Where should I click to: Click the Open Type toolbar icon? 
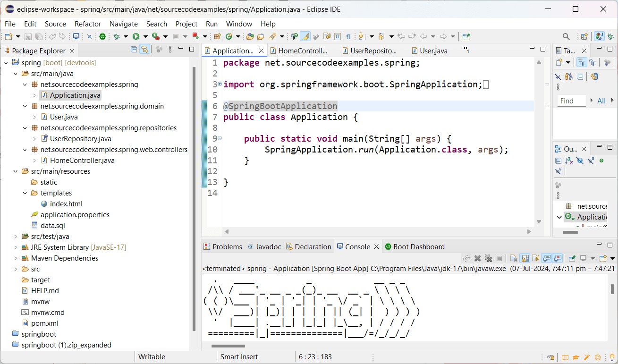(250, 36)
